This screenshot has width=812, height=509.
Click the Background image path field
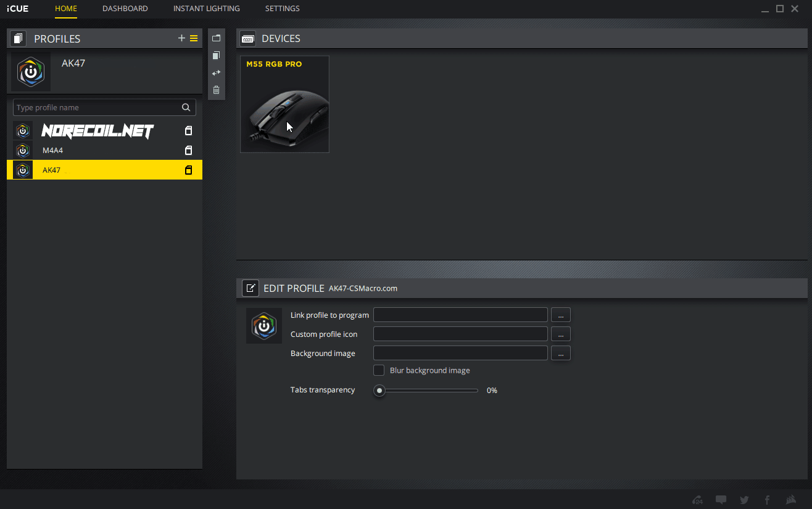[x=460, y=353]
